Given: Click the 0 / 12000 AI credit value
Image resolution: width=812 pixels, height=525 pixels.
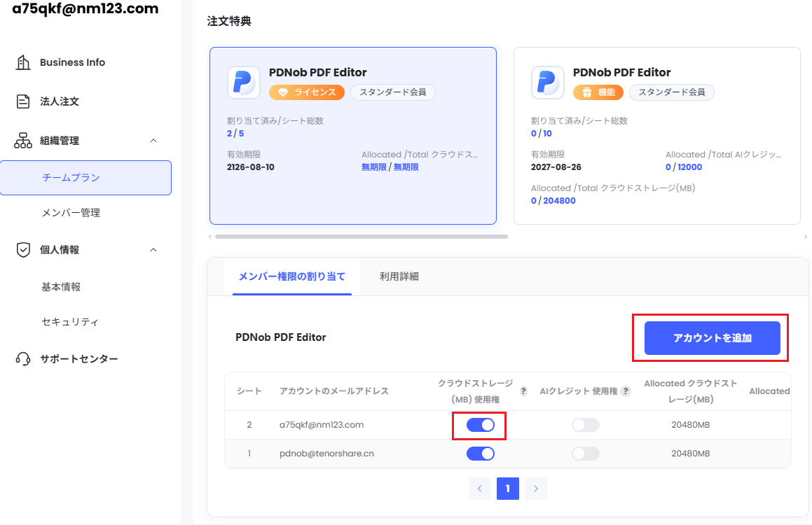Looking at the screenshot, I should click(684, 167).
